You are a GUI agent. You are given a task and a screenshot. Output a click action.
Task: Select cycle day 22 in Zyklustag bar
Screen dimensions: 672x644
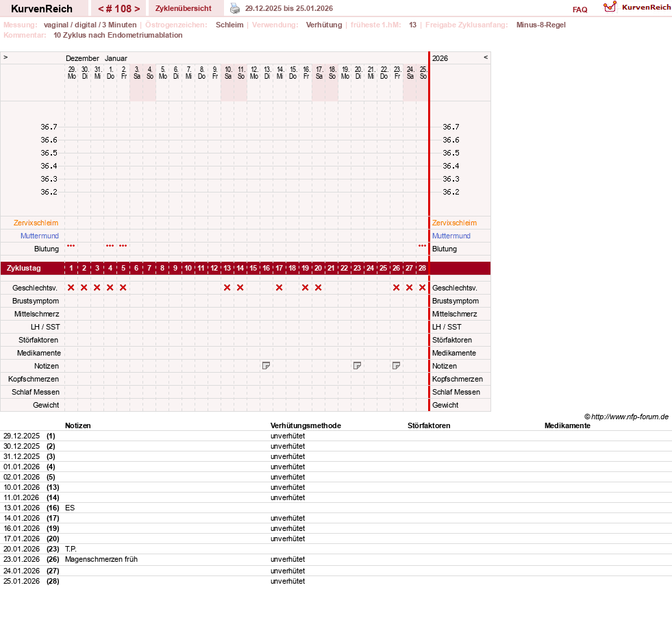(344, 268)
